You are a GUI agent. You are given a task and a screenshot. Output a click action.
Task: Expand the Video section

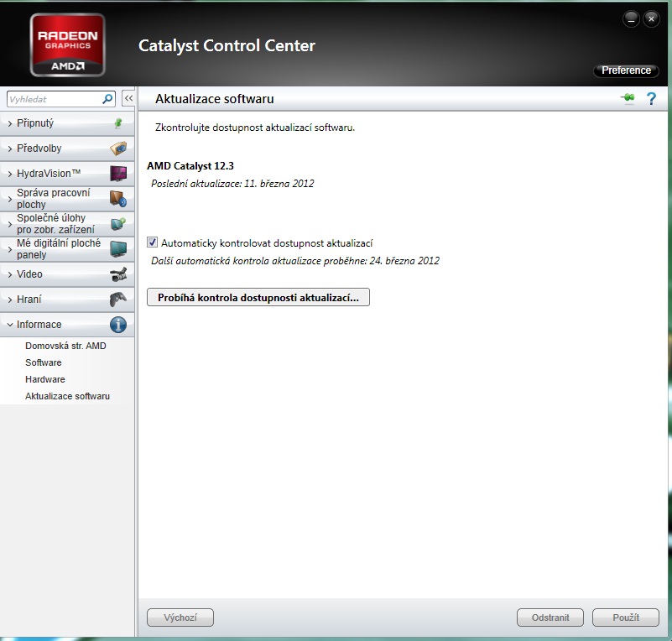[x=67, y=274]
